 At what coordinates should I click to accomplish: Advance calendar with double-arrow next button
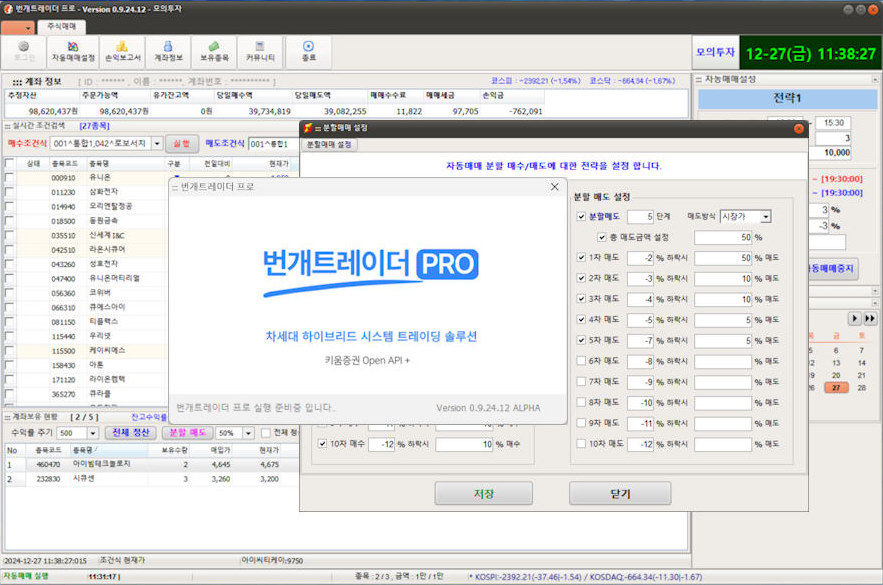[x=870, y=318]
